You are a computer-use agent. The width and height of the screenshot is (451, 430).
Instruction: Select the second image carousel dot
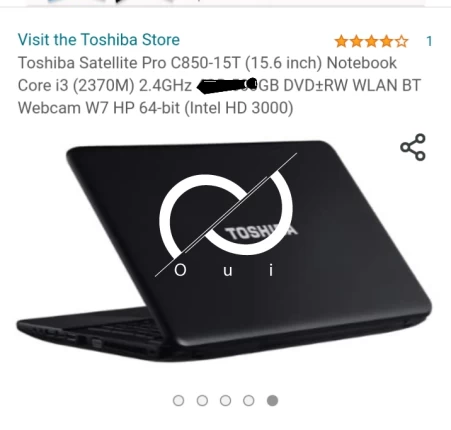point(202,400)
